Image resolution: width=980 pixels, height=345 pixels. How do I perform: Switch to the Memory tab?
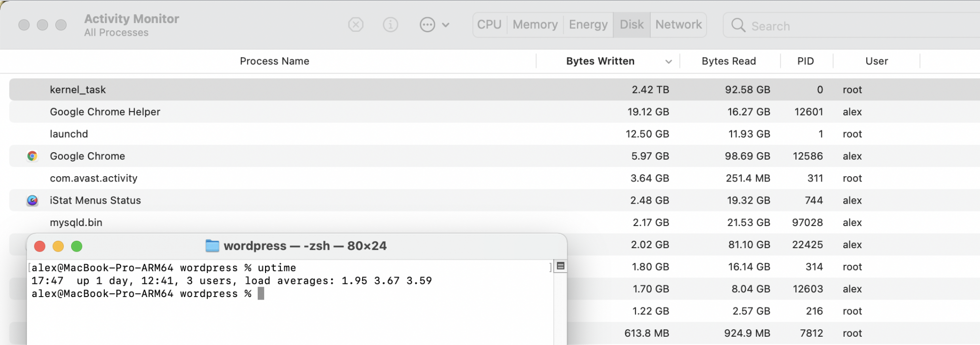click(x=535, y=24)
